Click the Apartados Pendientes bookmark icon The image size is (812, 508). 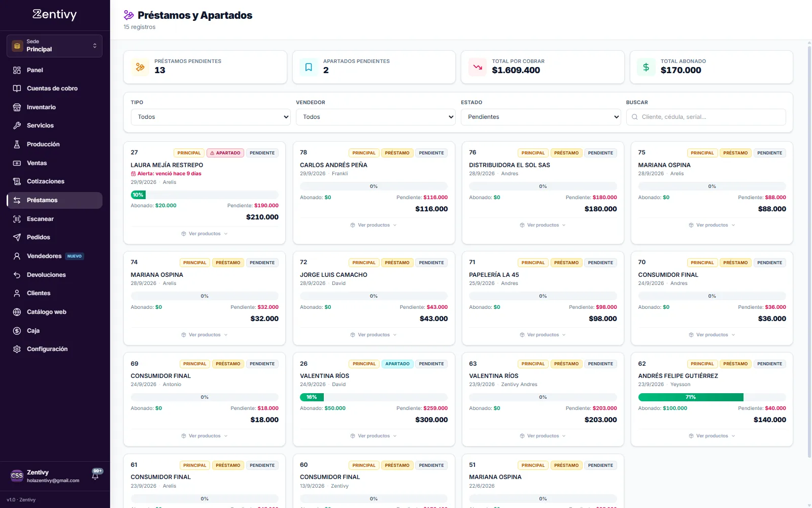(x=309, y=67)
